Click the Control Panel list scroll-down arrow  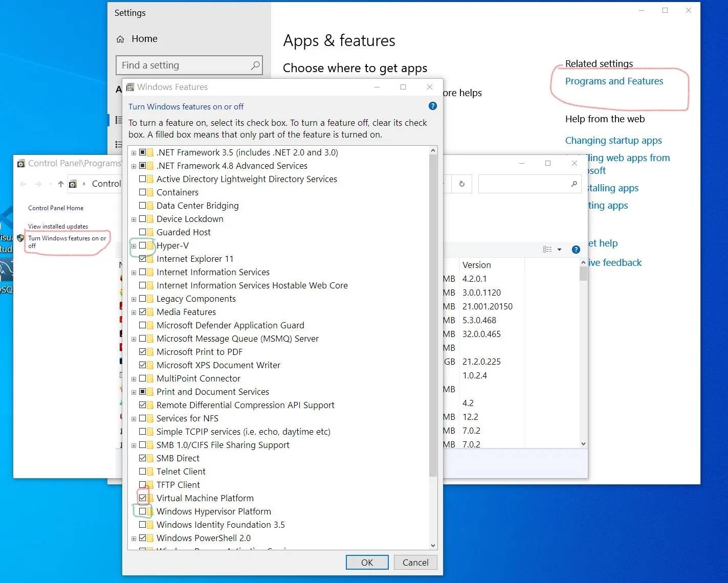(x=583, y=444)
